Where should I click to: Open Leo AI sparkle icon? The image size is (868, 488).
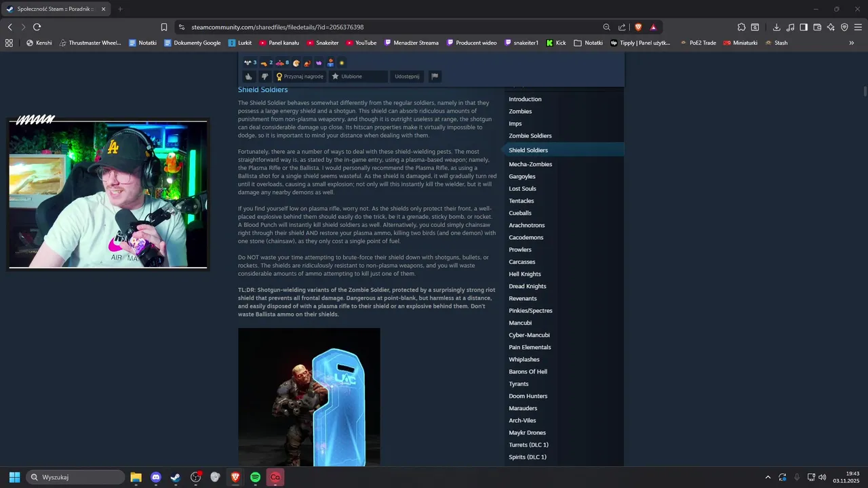click(x=831, y=27)
